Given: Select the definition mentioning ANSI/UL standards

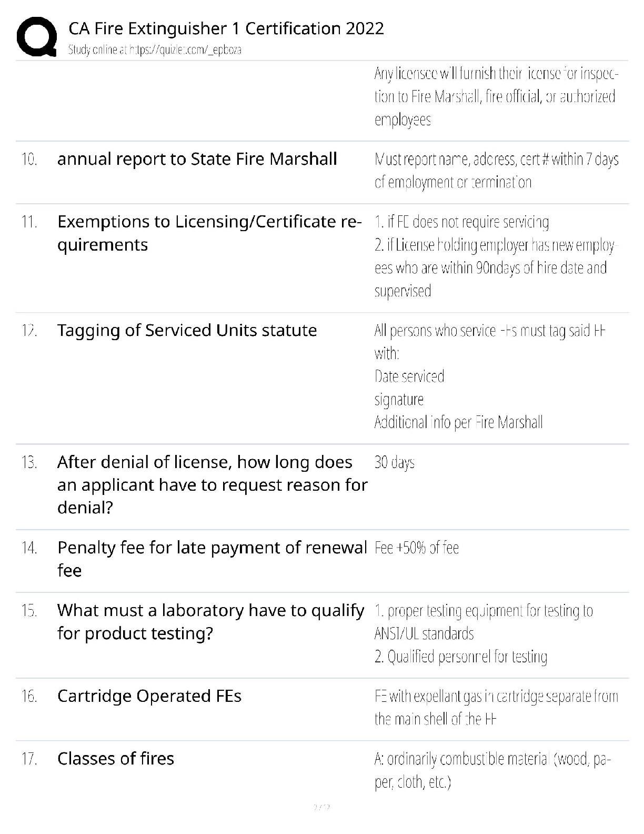Looking at the screenshot, I should 484,633.
